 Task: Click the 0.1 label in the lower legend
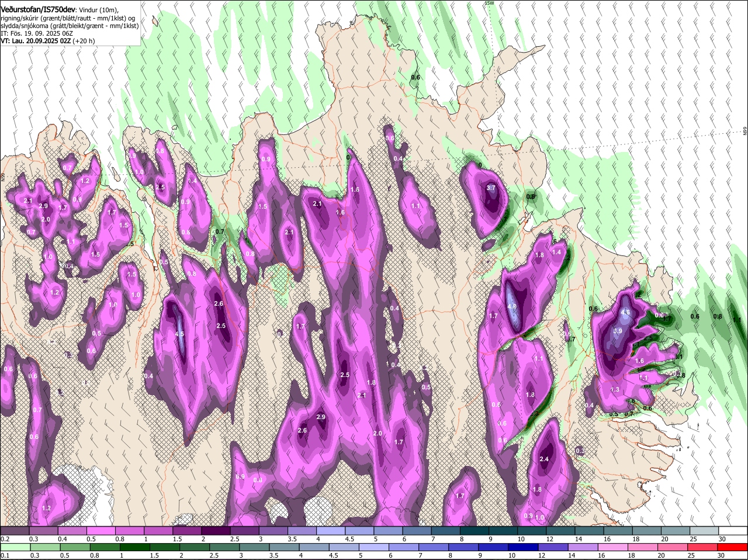(5, 555)
